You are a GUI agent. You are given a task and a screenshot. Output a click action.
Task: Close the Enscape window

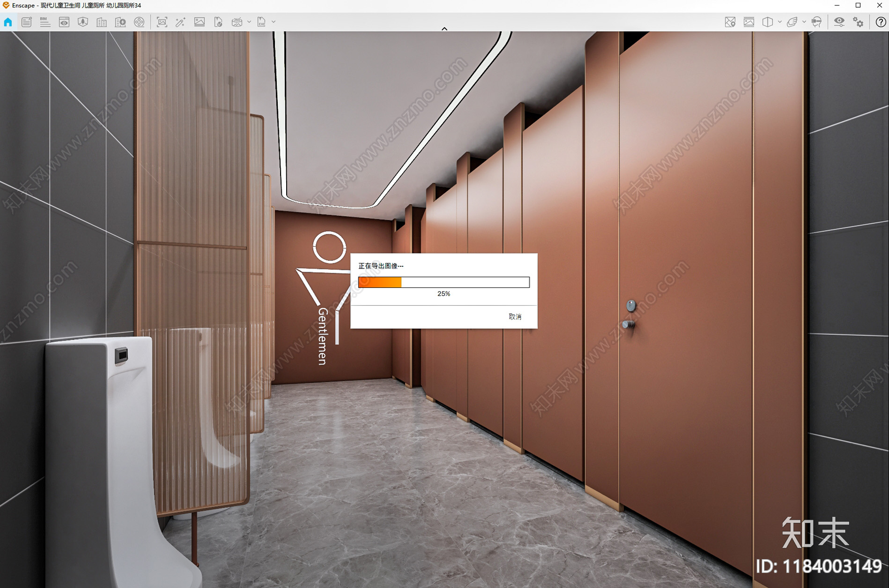(x=879, y=6)
